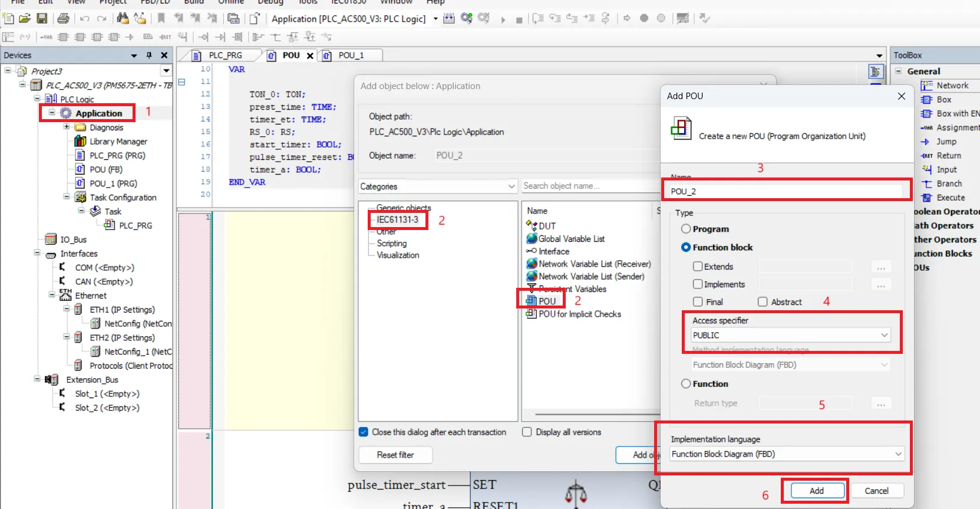Switch to the PLC_PRG editor tab

225,55
